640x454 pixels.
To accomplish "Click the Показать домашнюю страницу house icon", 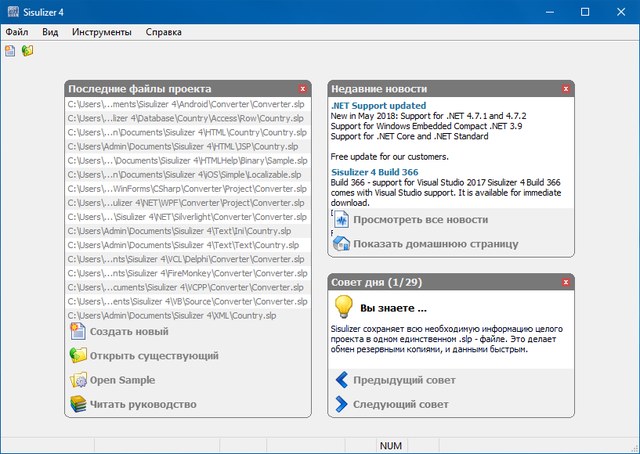I will coord(341,244).
